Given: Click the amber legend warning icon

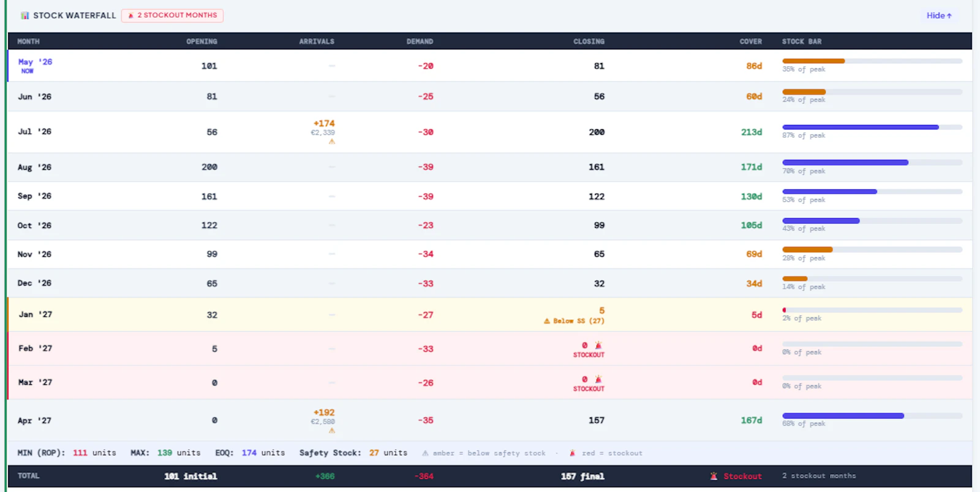Looking at the screenshot, I should pyautogui.click(x=425, y=453).
